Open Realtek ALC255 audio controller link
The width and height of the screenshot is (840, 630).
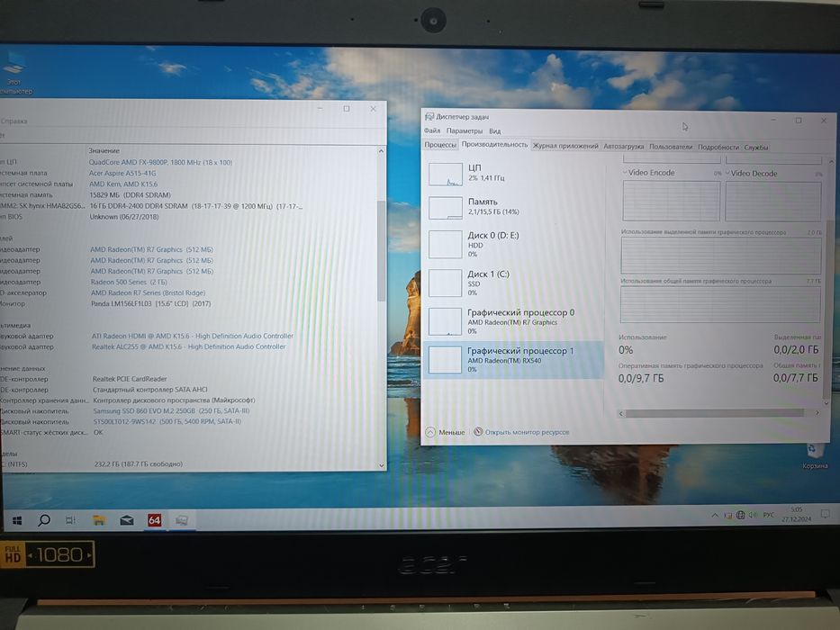pyautogui.click(x=188, y=346)
